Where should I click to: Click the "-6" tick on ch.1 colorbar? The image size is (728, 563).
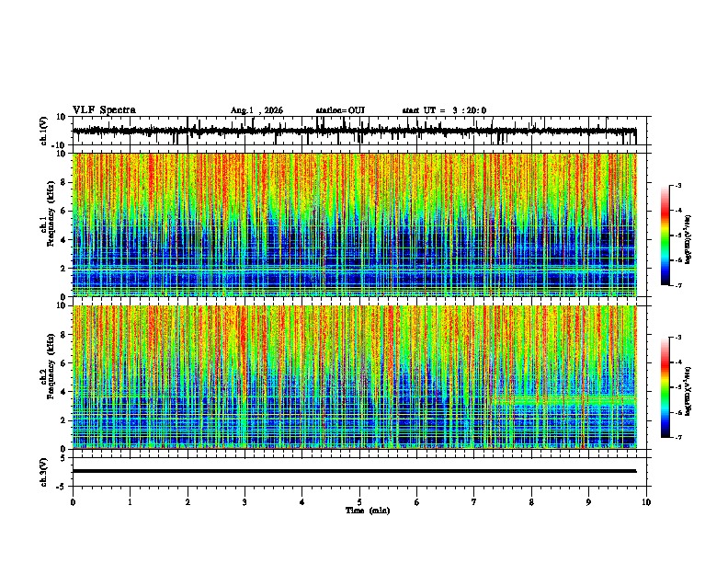click(x=677, y=260)
